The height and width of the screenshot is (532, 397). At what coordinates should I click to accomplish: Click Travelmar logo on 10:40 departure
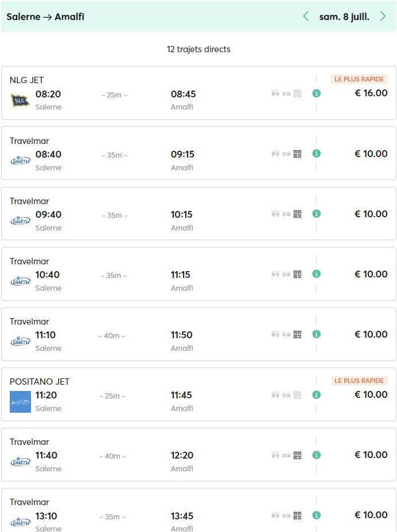[x=20, y=281]
